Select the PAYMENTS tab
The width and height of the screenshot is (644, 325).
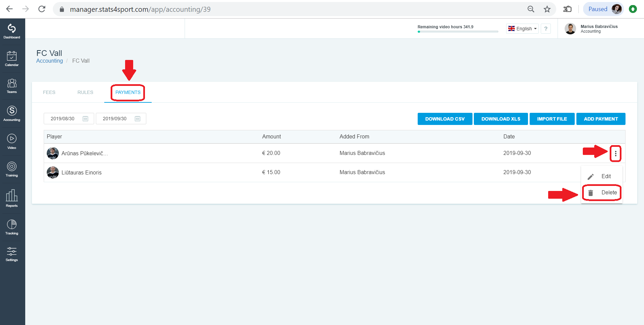(x=128, y=92)
